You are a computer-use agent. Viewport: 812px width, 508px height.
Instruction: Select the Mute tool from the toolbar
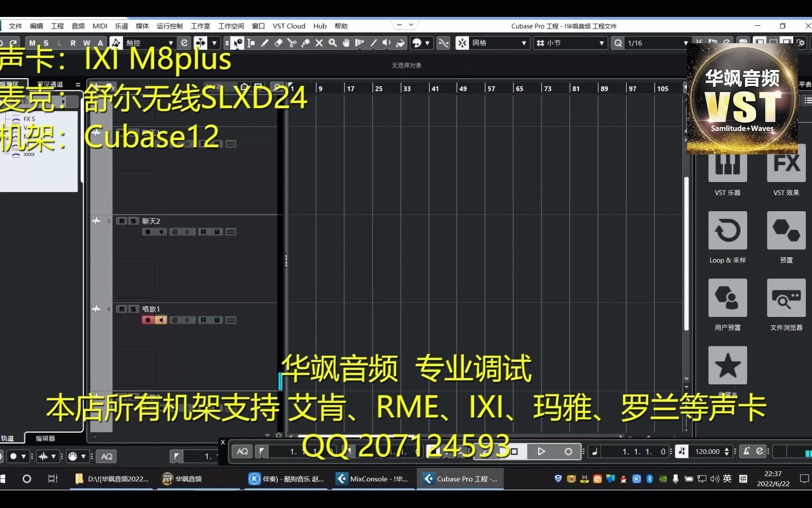[319, 43]
